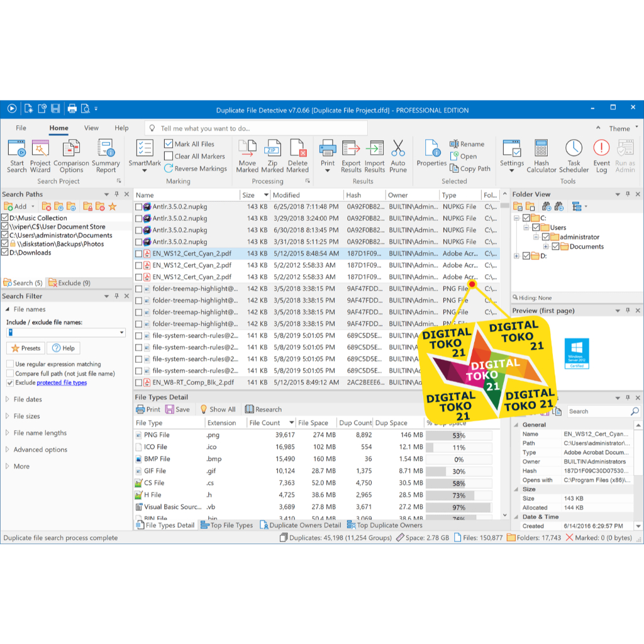The image size is (644, 644).
Task: Sort results by the Size column header
Action: click(x=255, y=195)
